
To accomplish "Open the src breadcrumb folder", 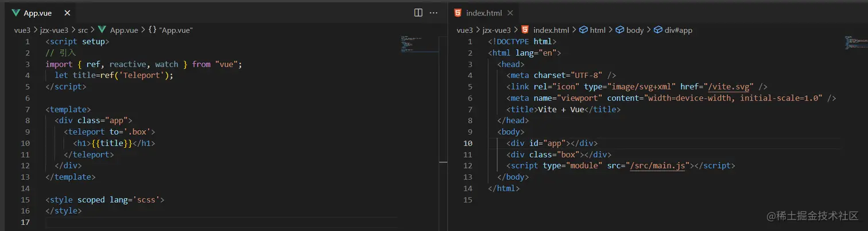I will [x=83, y=30].
